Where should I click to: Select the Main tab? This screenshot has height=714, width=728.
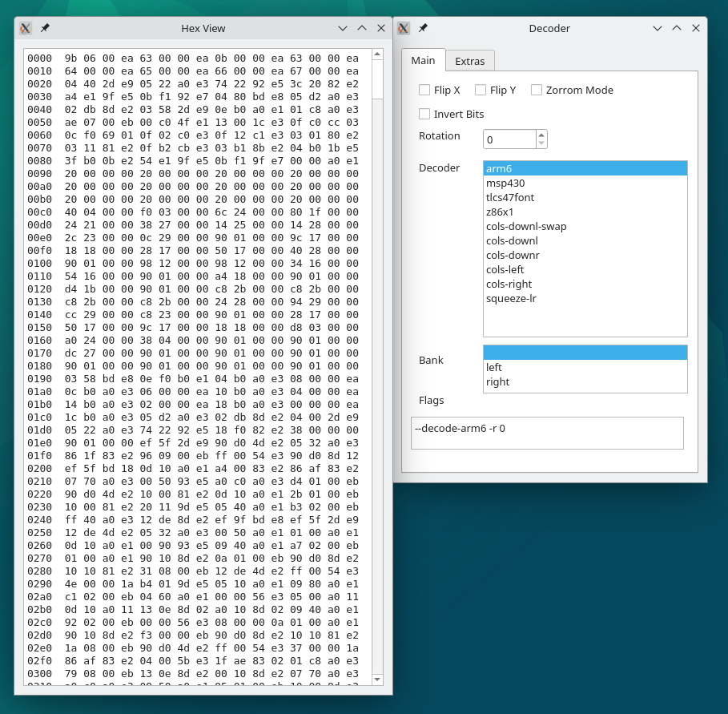pyautogui.click(x=423, y=60)
